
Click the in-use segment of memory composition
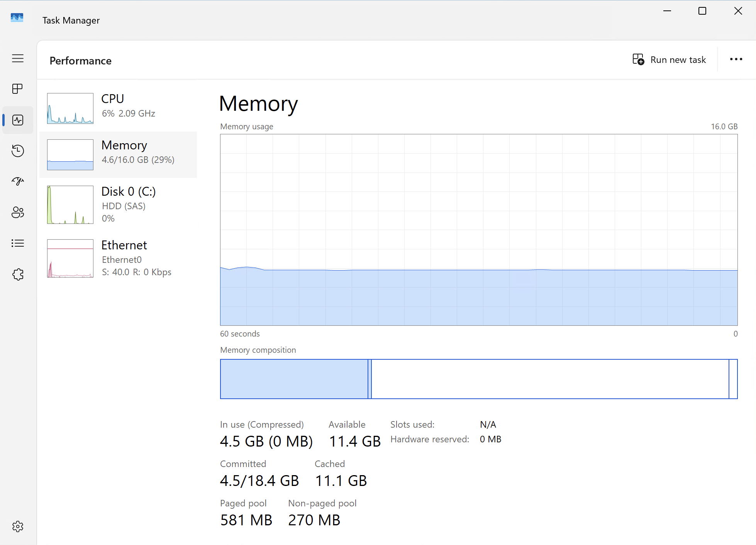(x=294, y=379)
